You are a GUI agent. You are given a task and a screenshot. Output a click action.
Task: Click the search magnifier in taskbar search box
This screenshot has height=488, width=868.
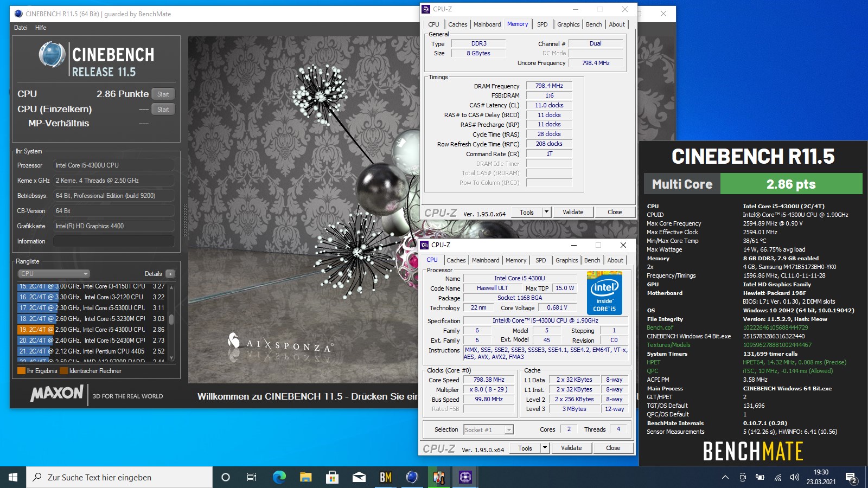pyautogui.click(x=37, y=477)
